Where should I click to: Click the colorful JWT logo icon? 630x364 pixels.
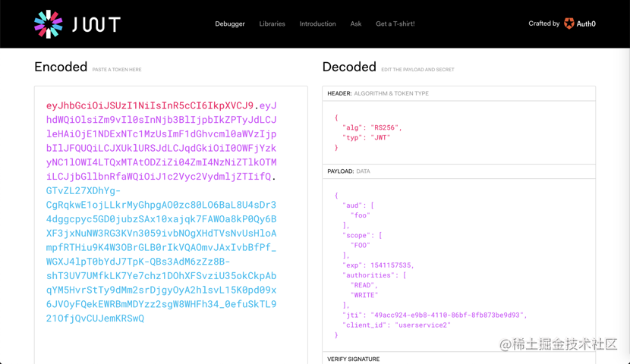tap(49, 24)
